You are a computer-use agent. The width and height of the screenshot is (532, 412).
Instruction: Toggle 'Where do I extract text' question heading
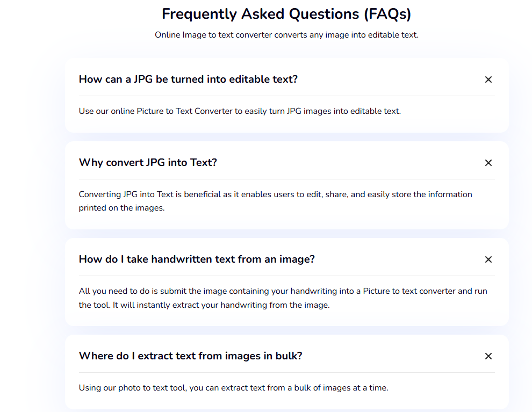point(190,356)
